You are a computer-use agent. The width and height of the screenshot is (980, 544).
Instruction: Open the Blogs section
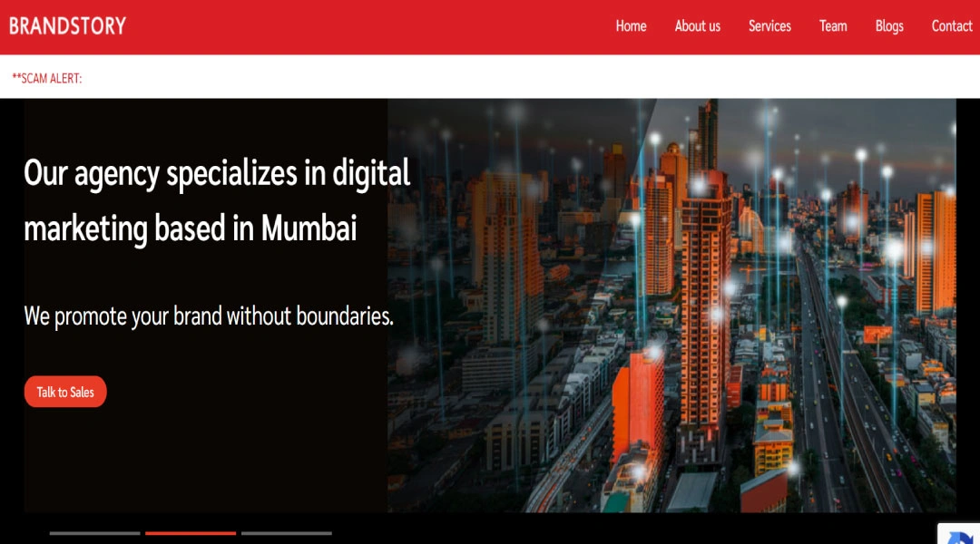888,26
